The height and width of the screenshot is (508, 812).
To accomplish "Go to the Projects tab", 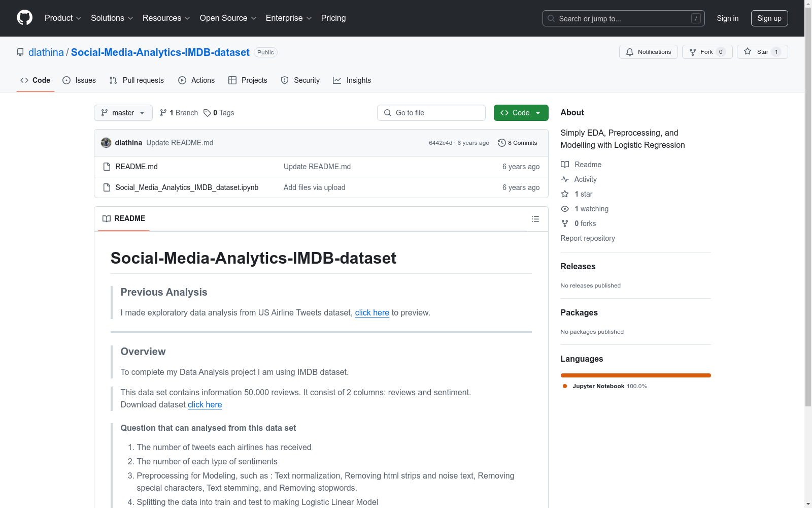I will (x=248, y=80).
